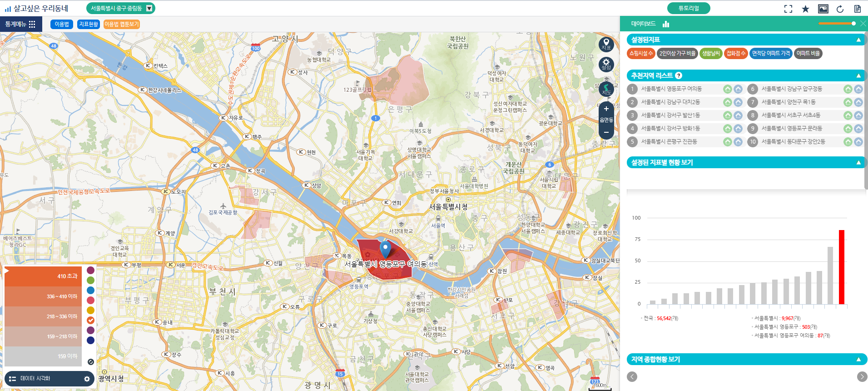Click green home icon for 강남구 대치2동
Viewport: 868px width, 391px height.
(x=727, y=102)
